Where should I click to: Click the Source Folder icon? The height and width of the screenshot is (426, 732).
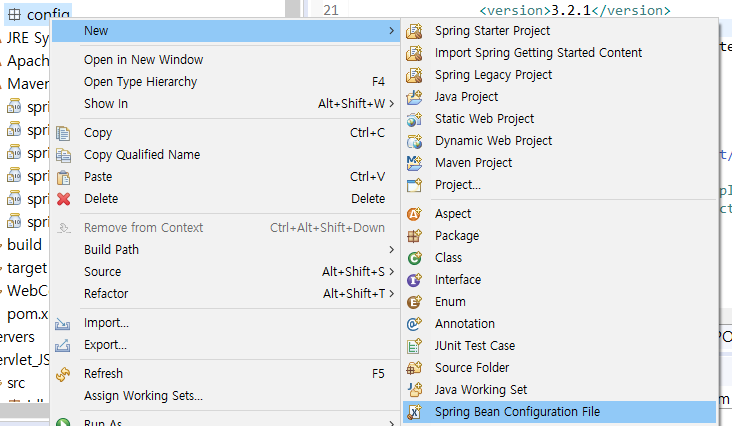[414, 368]
